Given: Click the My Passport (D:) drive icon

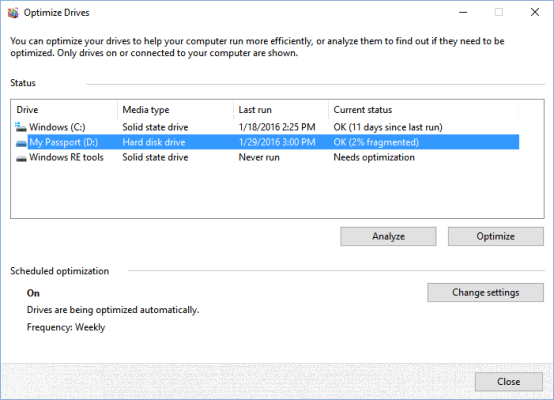Looking at the screenshot, I should coord(21,143).
